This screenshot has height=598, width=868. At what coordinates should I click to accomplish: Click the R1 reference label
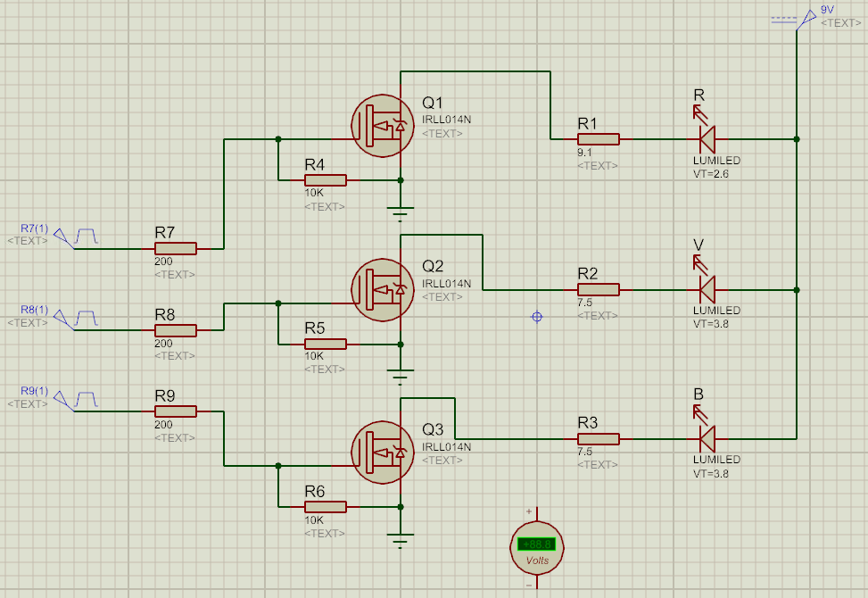[587, 124]
